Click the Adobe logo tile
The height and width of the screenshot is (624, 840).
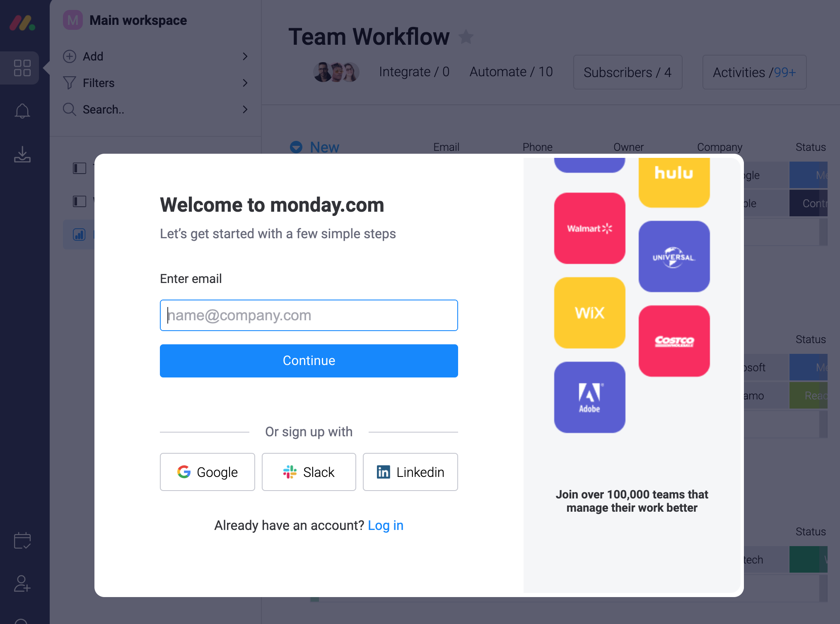[589, 397]
